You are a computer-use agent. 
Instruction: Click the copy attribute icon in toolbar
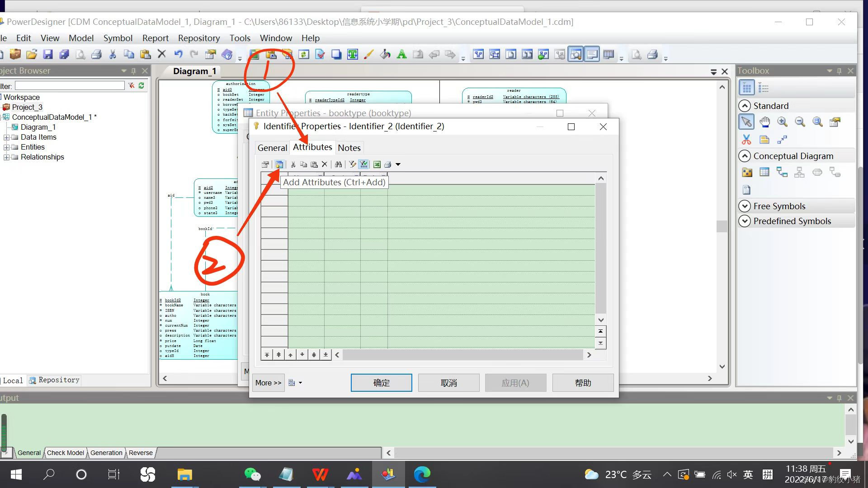pyautogui.click(x=303, y=164)
